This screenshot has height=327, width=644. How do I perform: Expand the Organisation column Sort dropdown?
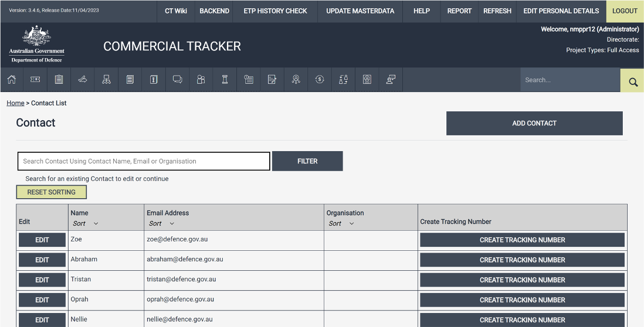[341, 223]
